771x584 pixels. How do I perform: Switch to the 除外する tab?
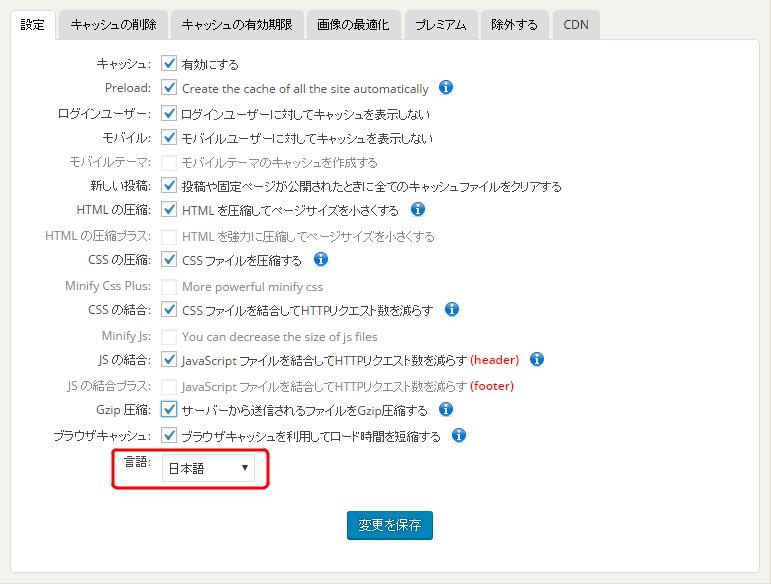[513, 25]
